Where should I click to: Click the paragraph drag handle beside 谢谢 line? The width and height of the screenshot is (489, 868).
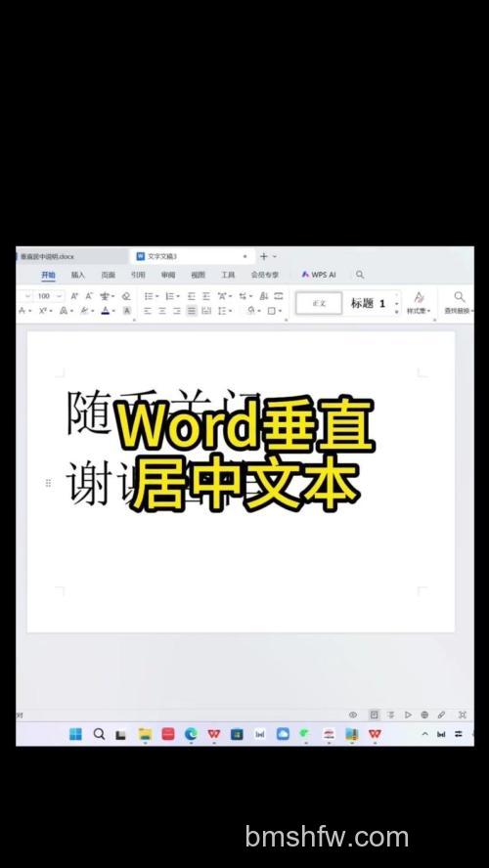(48, 483)
